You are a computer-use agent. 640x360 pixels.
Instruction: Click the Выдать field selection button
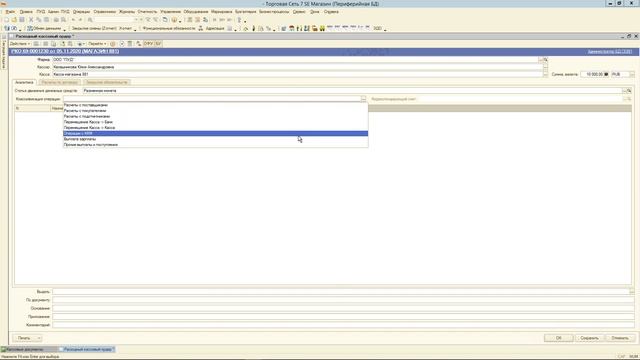tap(632, 291)
